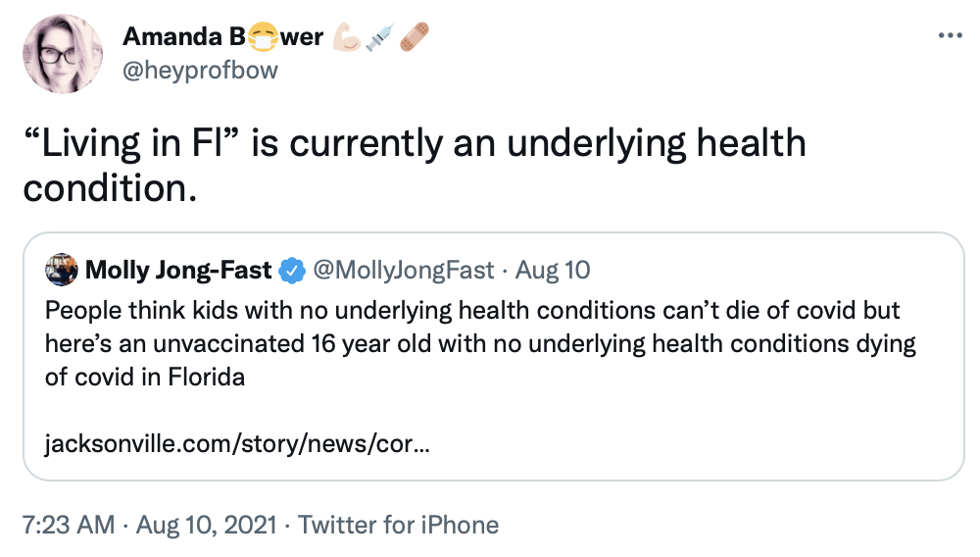Click the bandage emoji after the syringe
This screenshot has height=557, width=980.
pyautogui.click(x=412, y=37)
